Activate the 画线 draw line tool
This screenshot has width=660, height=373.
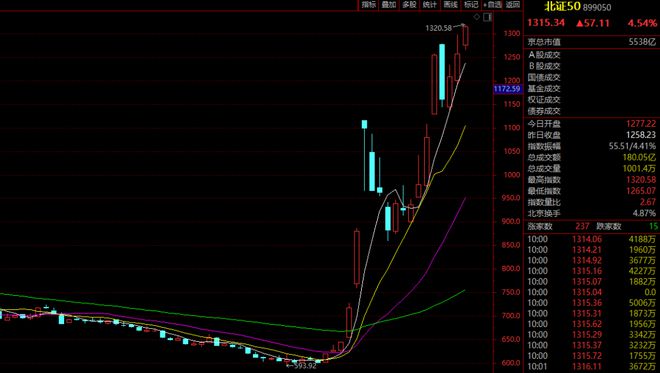pos(450,5)
